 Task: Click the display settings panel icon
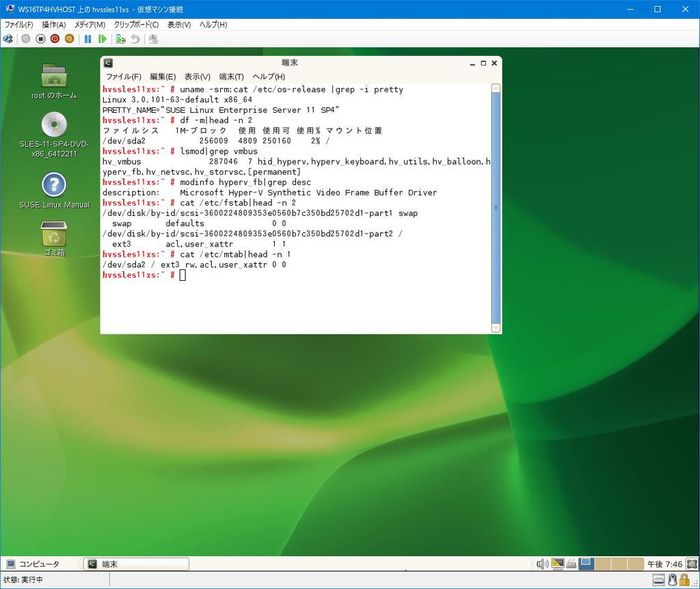point(558,564)
